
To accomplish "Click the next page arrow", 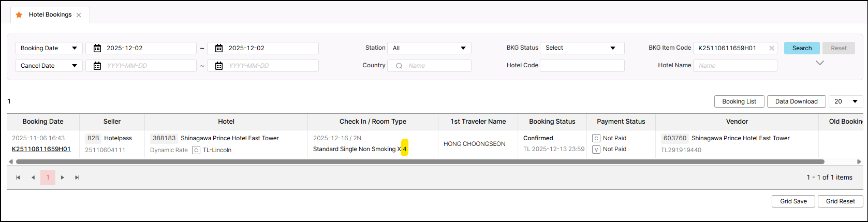I will tap(63, 177).
